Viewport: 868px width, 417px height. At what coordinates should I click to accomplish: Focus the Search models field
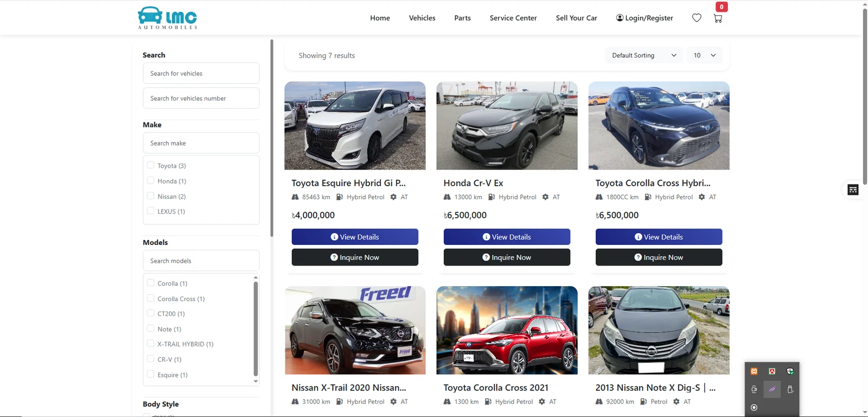coord(201,261)
